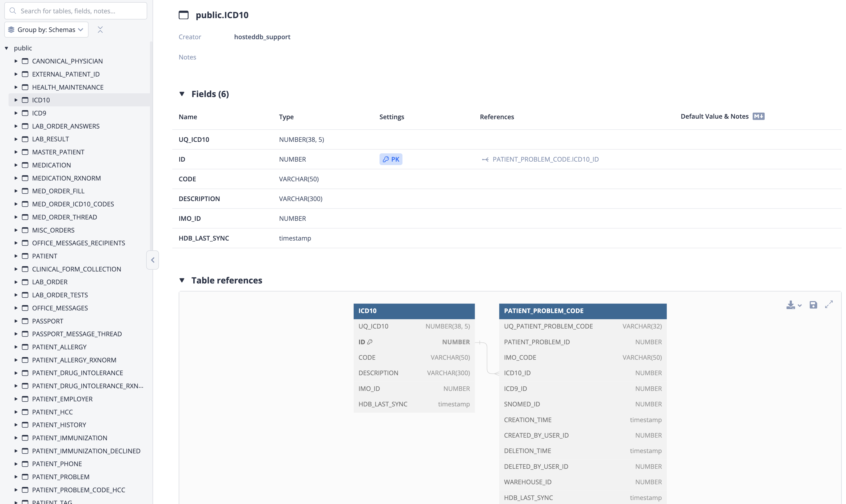This screenshot has width=846, height=504.
Task: Collapse the sidebar with the chevron handle
Action: click(x=153, y=261)
